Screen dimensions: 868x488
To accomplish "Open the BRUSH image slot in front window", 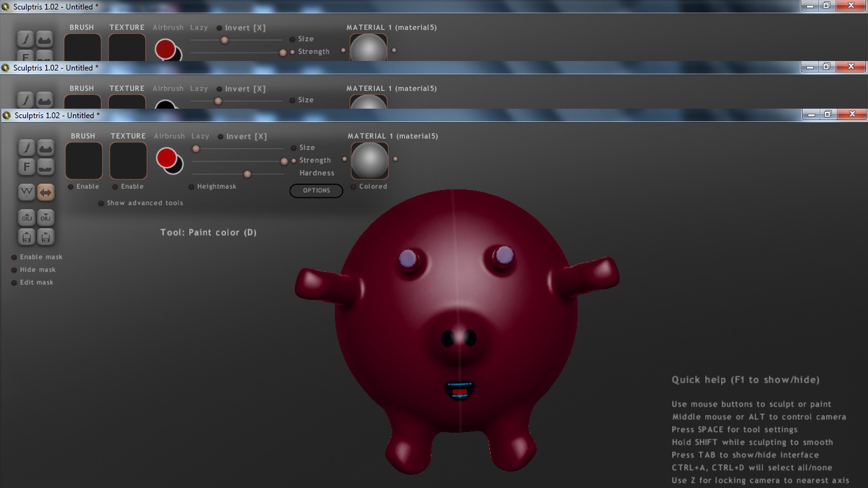I will tap(84, 161).
